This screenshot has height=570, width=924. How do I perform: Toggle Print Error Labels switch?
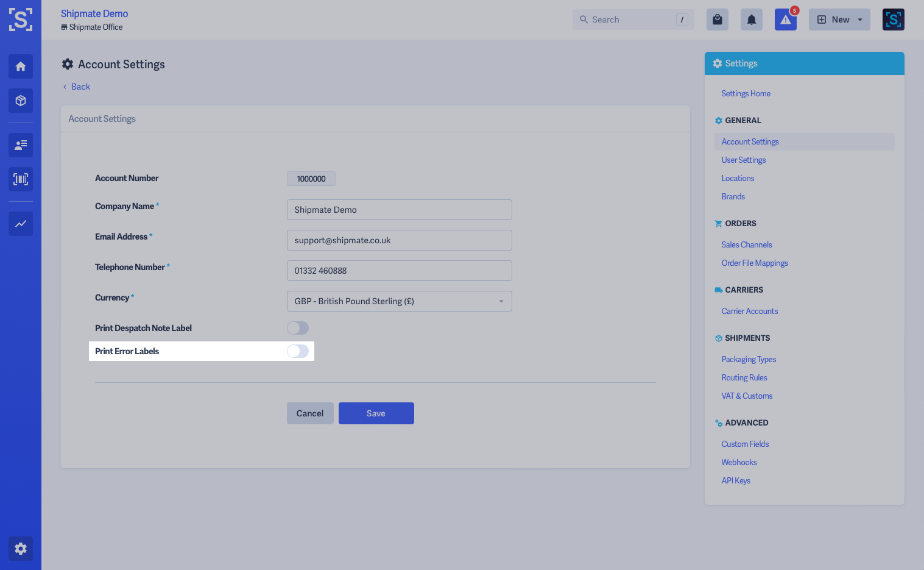click(298, 351)
